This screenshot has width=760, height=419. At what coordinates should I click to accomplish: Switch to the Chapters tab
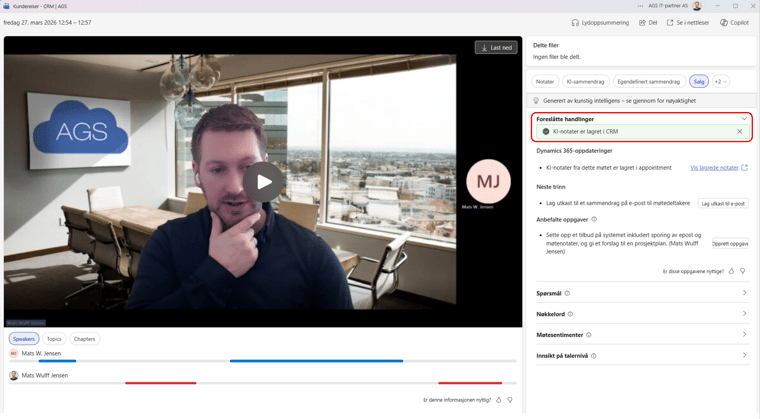click(85, 339)
